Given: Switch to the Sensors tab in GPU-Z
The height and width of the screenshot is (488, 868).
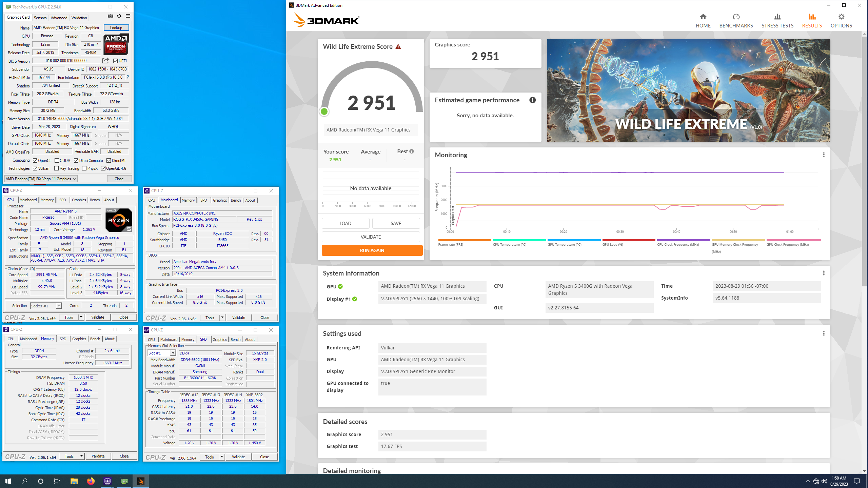Looking at the screenshot, I should coord(40,18).
